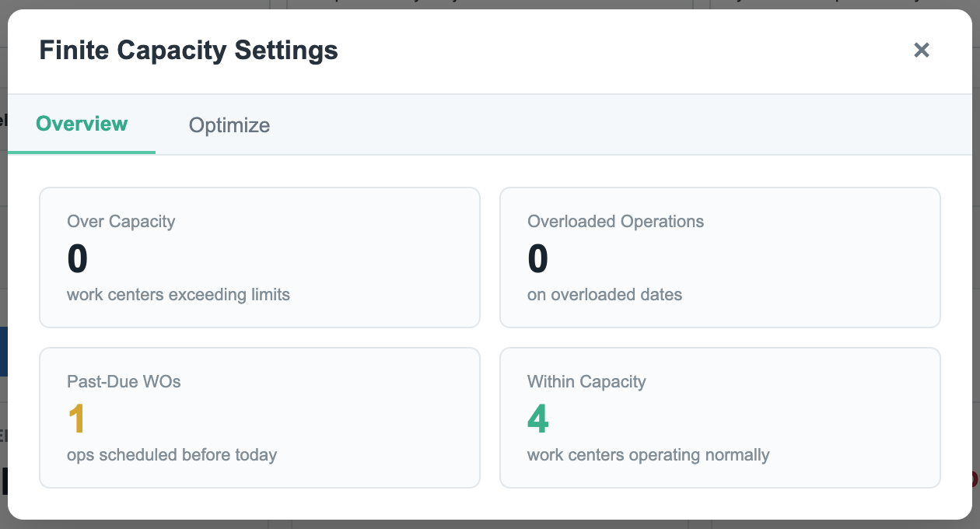
Task: Click 'on overloaded dates' text
Action: click(605, 295)
